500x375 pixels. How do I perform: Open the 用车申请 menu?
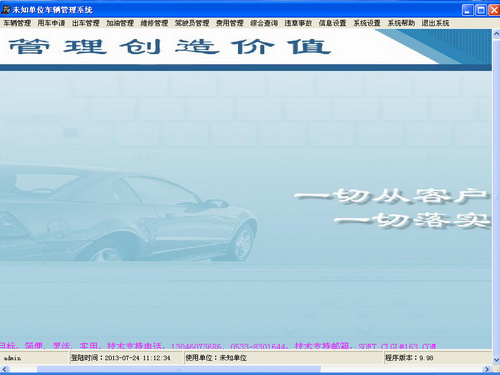click(x=51, y=23)
